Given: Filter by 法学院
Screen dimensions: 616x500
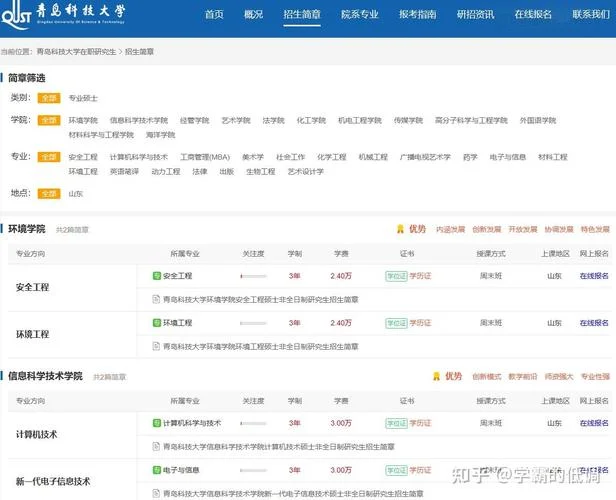Looking at the screenshot, I should coord(273,120).
